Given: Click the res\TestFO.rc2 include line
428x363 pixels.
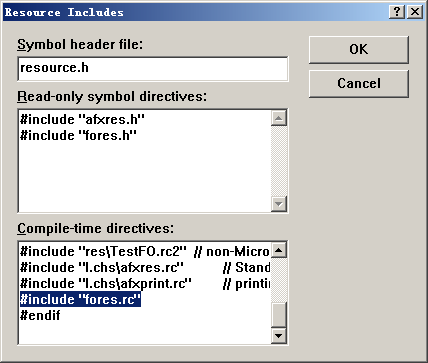Looking at the screenshot, I should [x=144, y=251].
